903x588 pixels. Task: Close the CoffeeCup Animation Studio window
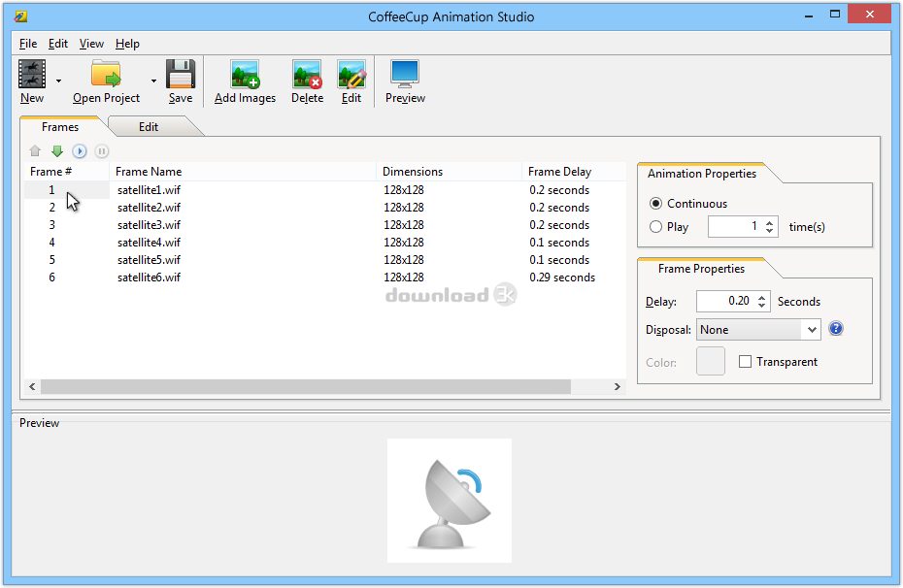[870, 15]
